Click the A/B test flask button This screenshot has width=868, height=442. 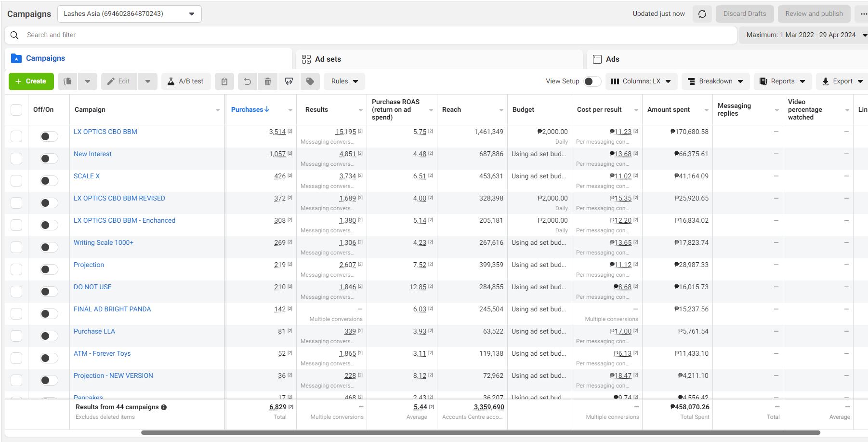[185, 81]
